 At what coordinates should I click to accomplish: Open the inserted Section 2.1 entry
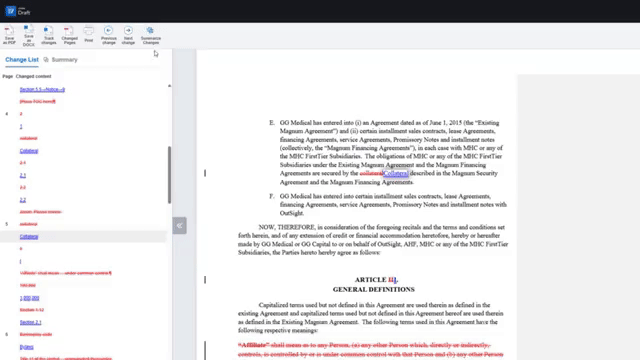31,322
